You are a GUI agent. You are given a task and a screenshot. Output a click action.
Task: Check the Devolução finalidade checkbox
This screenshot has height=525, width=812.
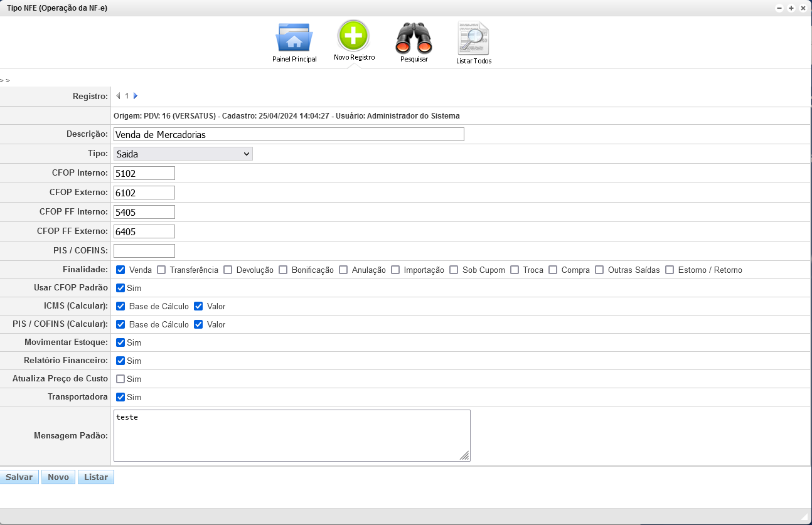228,270
